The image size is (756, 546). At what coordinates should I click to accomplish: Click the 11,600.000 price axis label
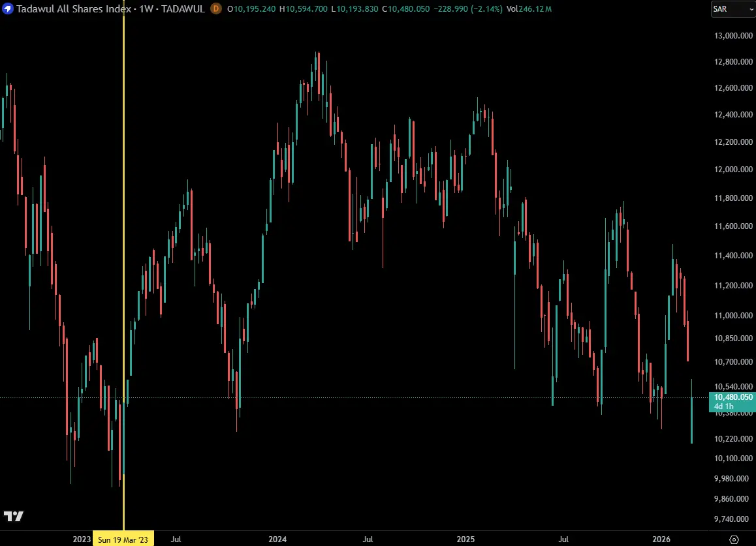click(x=733, y=226)
